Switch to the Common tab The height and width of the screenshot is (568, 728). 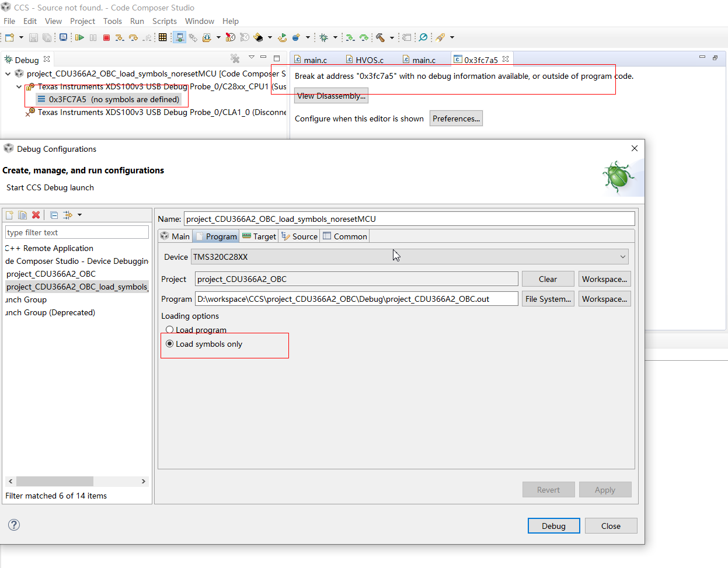click(344, 236)
